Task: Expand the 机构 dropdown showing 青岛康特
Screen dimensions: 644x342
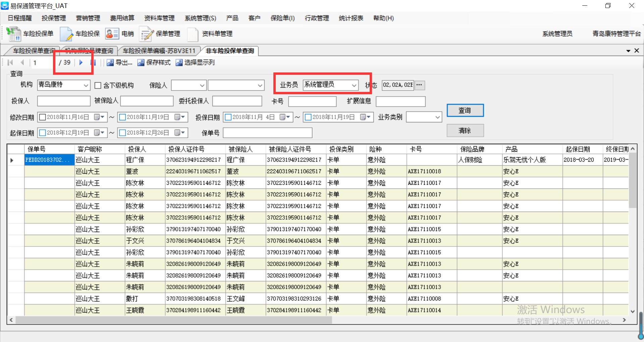Action: [86, 85]
